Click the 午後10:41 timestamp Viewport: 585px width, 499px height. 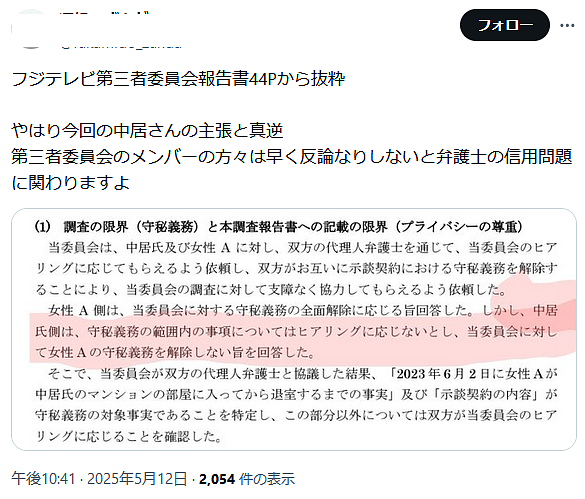[x=43, y=478]
